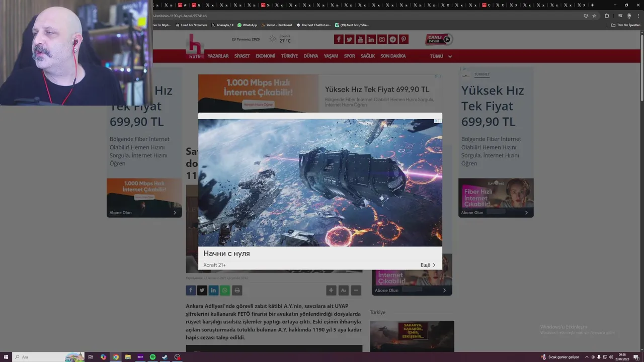
Task: Open the Twitter icon in the site header
Action: 350,39
